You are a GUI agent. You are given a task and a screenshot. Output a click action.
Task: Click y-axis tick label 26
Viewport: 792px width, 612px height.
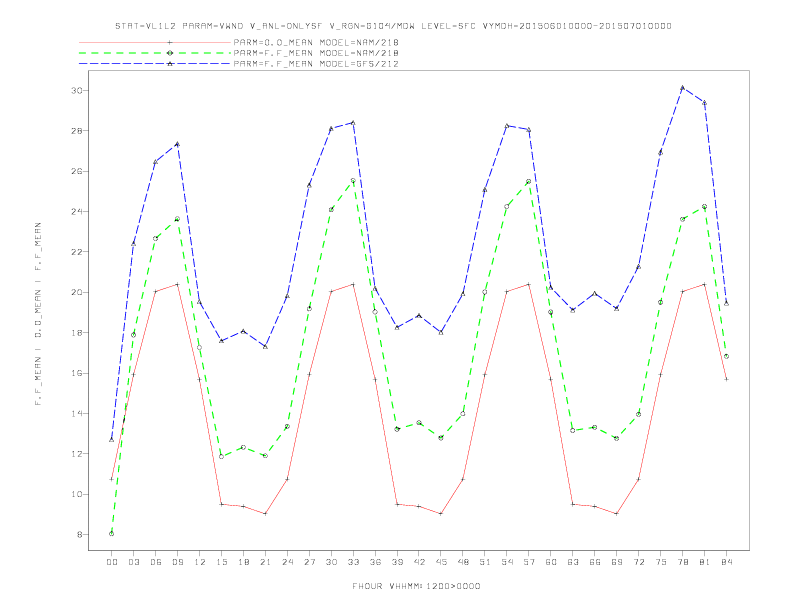(77, 171)
